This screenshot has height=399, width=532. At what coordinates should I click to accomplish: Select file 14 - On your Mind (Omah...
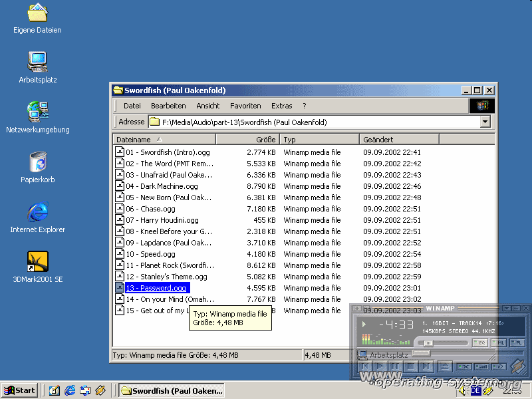click(x=170, y=299)
